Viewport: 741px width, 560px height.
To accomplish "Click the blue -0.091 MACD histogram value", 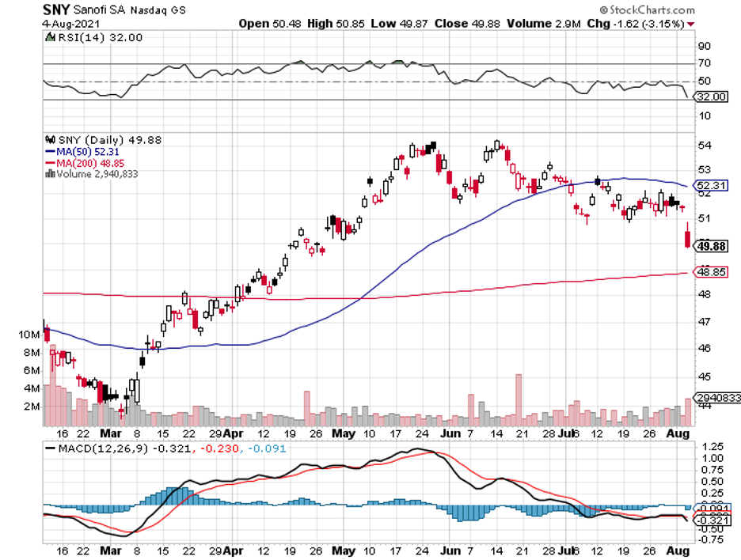I will [x=267, y=448].
